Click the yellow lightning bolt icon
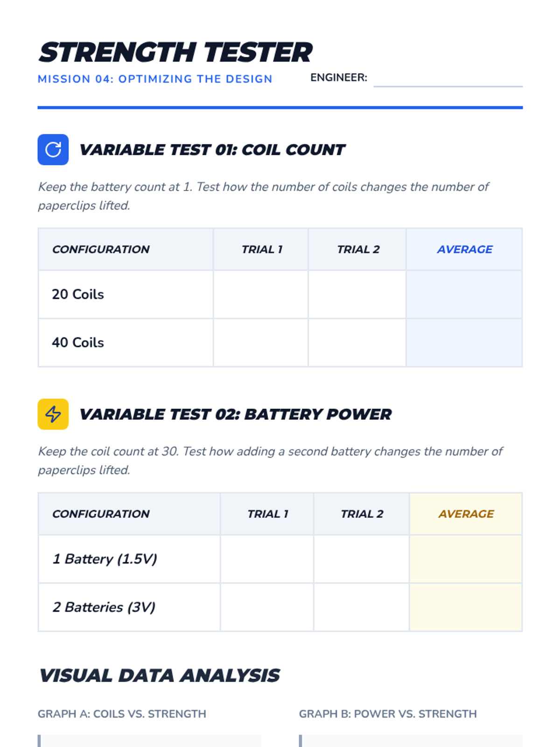The width and height of the screenshot is (560, 747). (53, 414)
